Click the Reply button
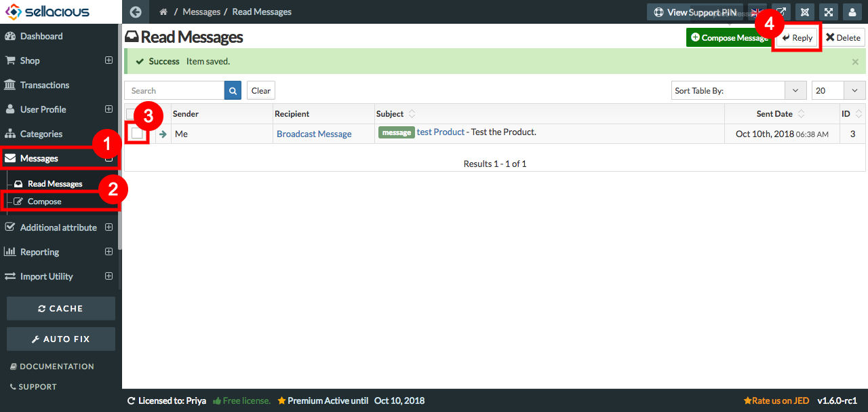Screen dimensions: 868x412 coord(797,38)
